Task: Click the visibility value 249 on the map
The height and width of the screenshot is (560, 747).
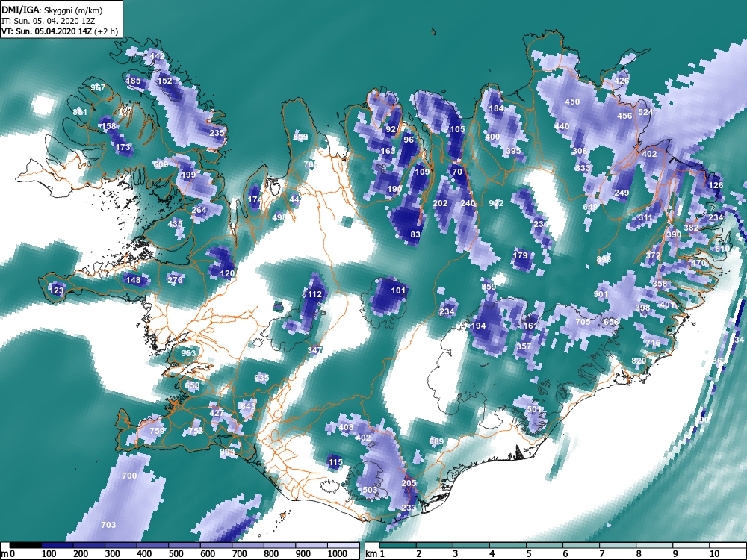Action: (622, 193)
